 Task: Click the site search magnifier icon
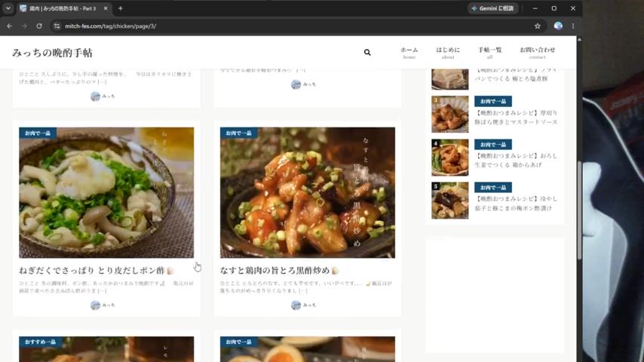click(367, 52)
